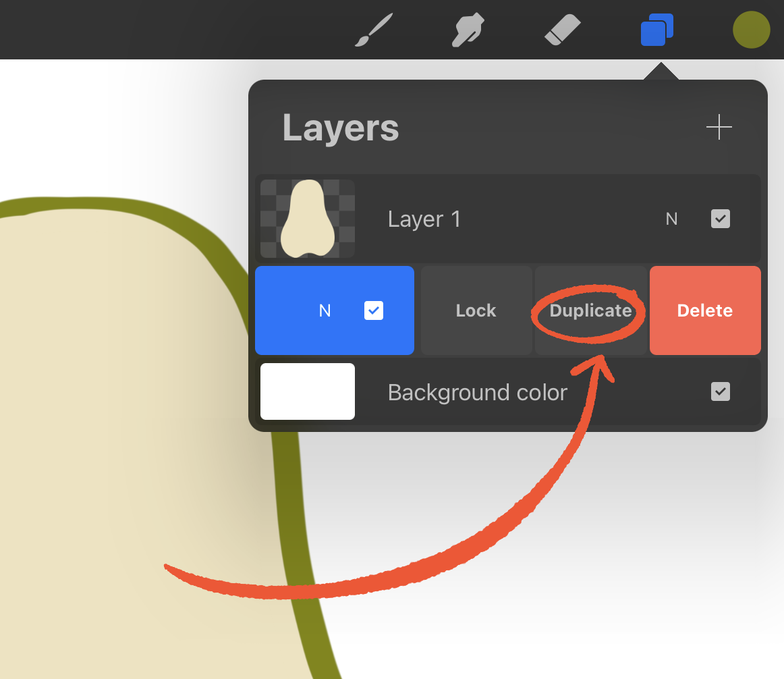784x679 pixels.
Task: Select the Paint brush tool
Action: (x=373, y=31)
